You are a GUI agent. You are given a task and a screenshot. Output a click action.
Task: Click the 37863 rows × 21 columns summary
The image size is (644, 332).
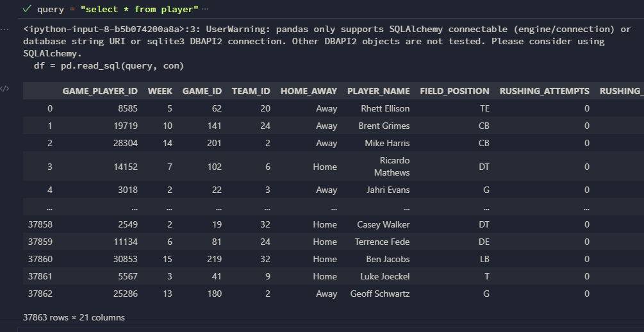(74, 317)
